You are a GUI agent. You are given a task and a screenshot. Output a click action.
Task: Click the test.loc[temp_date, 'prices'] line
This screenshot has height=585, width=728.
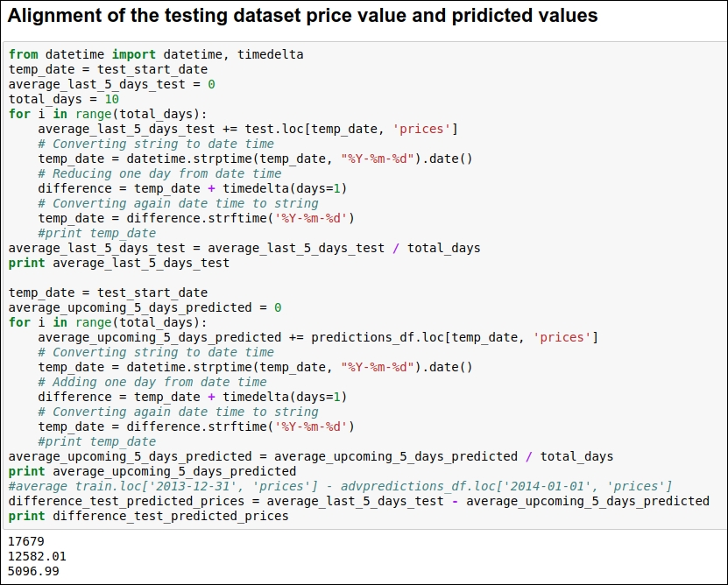click(x=248, y=129)
